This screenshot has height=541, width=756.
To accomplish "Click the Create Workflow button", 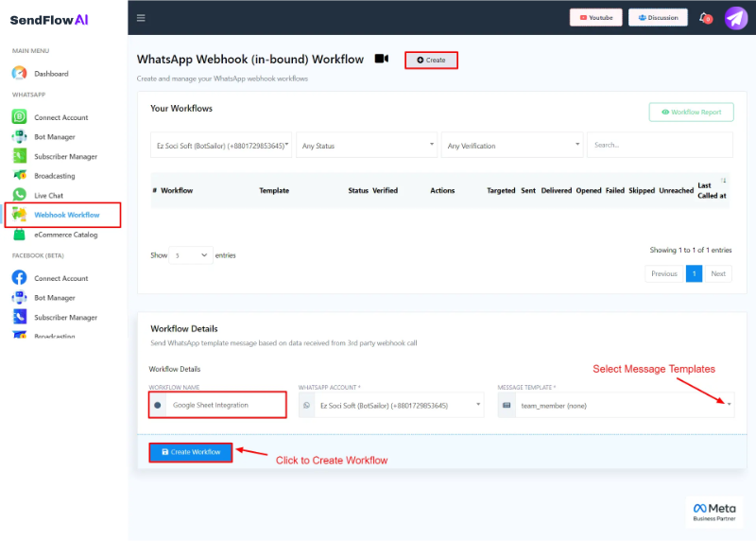I will point(191,452).
